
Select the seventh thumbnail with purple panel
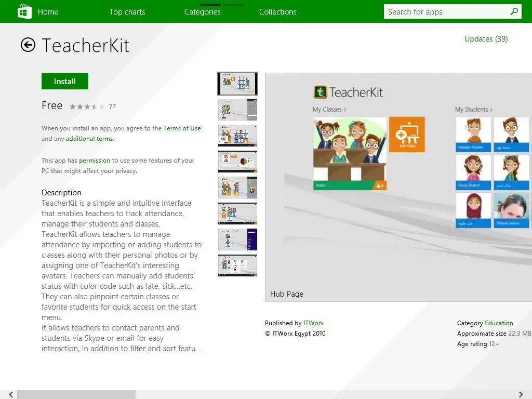point(237,240)
